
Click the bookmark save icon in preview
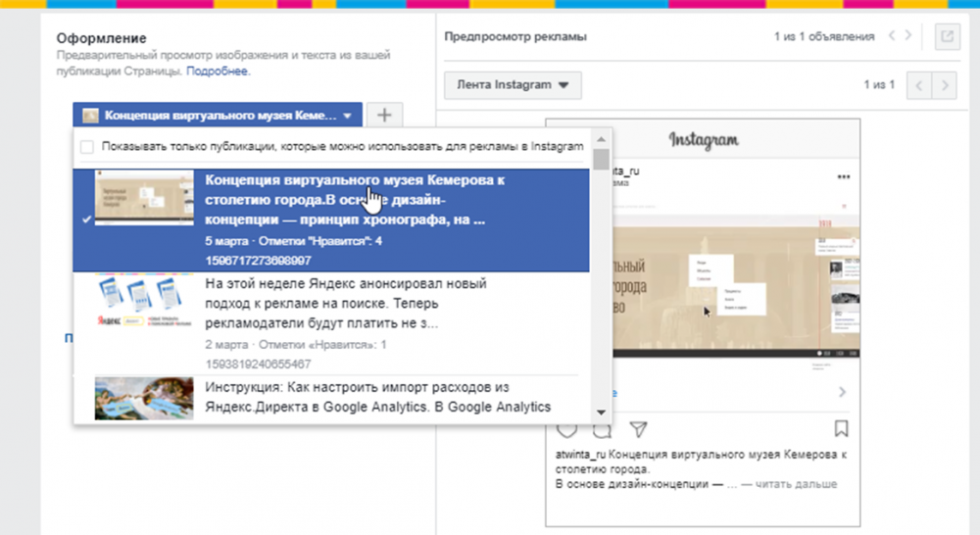pyautogui.click(x=841, y=429)
